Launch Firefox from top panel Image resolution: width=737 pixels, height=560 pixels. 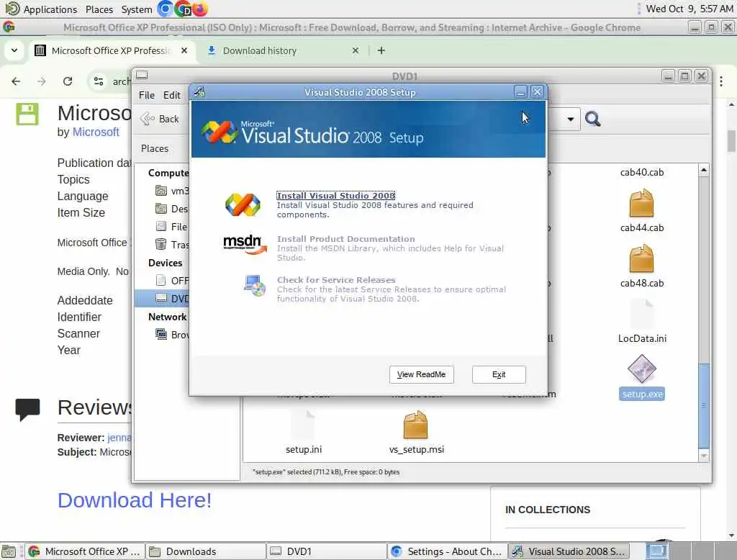(200, 9)
